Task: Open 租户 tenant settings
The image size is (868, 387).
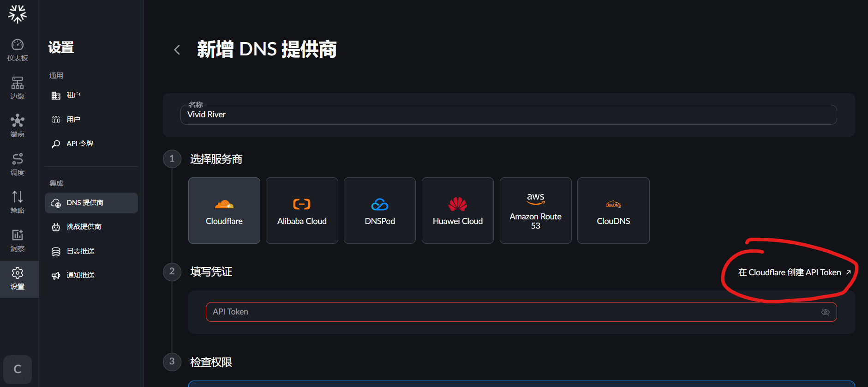Action: tap(91, 95)
